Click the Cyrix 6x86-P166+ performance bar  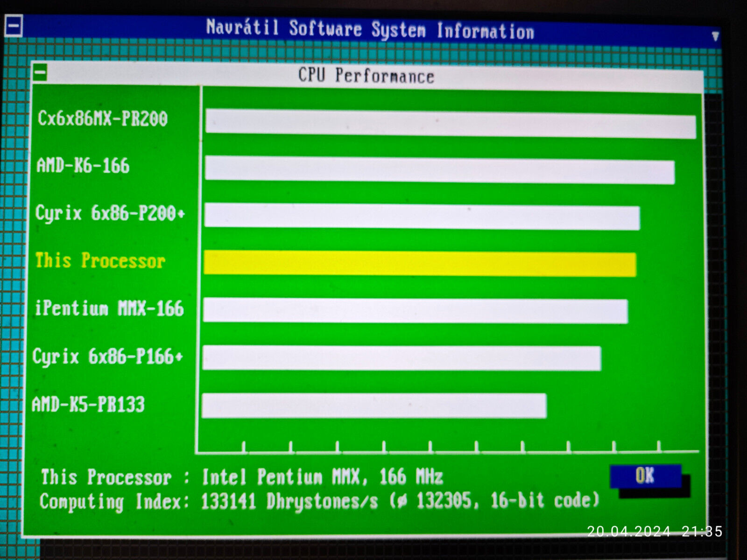point(402,358)
